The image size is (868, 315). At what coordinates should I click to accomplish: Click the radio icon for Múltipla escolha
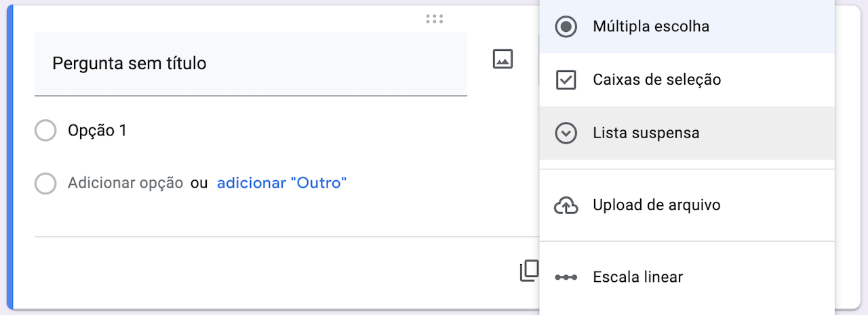coord(566,27)
